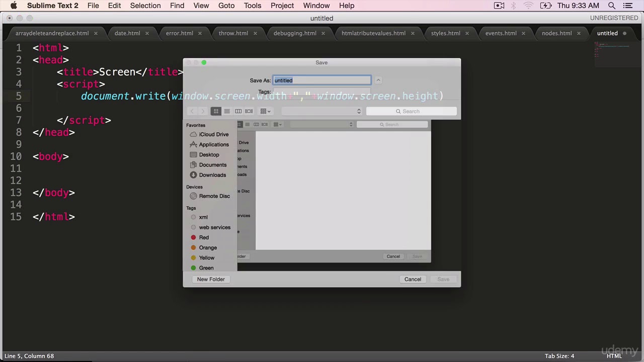Switch to throw.html tab
The image size is (644, 362).
point(233,33)
